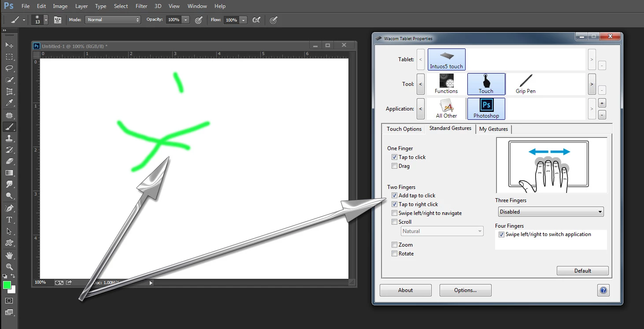Choose the Photoshop application icon
The width and height of the screenshot is (644, 329).
pyautogui.click(x=486, y=108)
